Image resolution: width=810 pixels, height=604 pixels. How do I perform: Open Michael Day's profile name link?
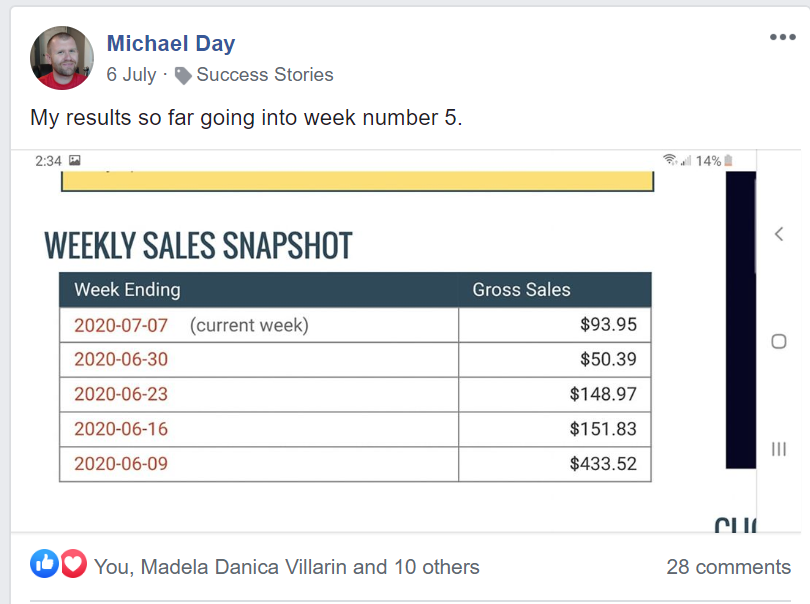pos(171,43)
